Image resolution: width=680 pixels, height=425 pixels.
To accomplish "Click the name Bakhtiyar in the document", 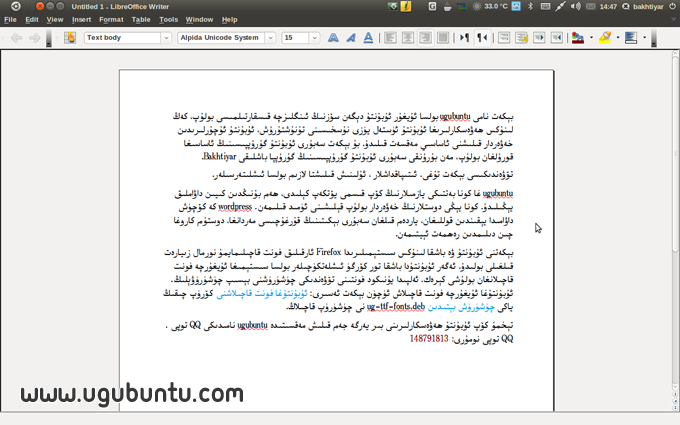I will pos(220,156).
